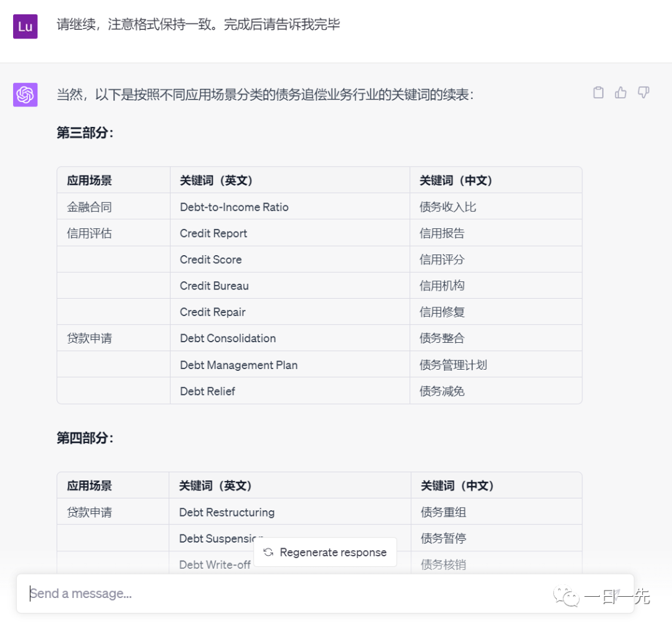Click the "Credit Bureau" keyword cell
Screen dimensions: 672x626
click(214, 286)
